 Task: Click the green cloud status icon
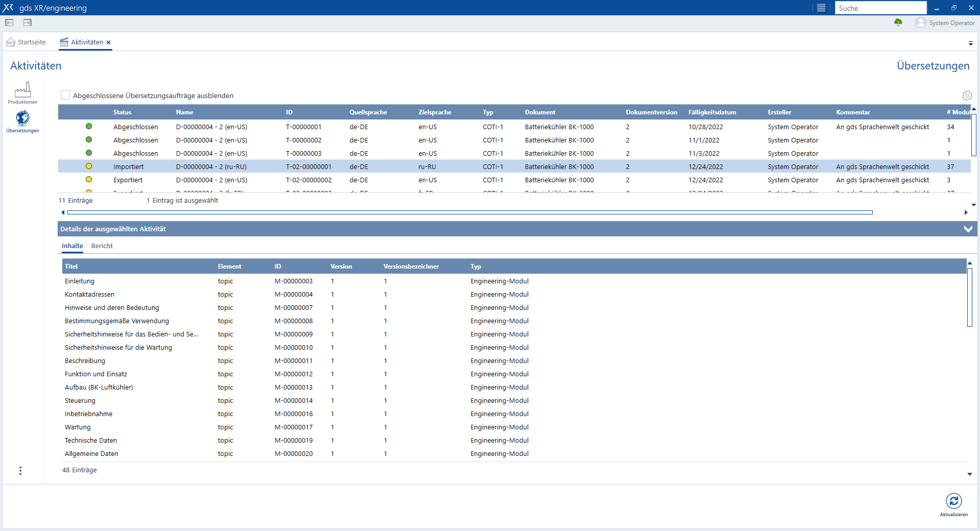pos(898,22)
